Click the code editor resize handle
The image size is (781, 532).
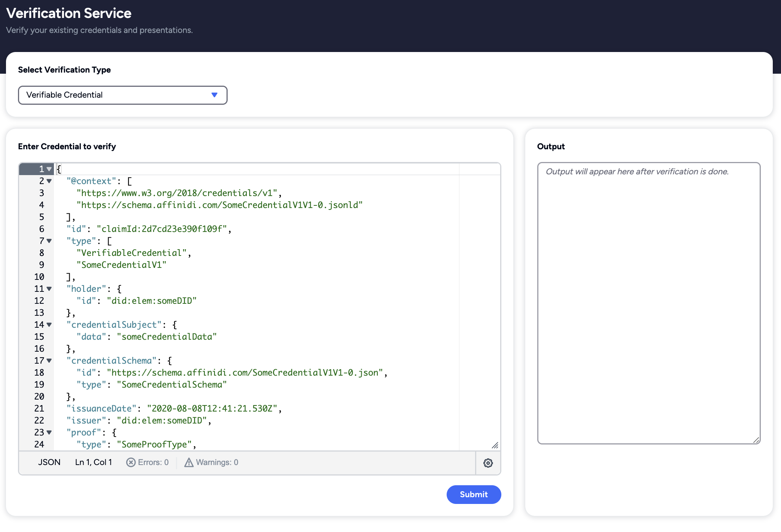[495, 445]
